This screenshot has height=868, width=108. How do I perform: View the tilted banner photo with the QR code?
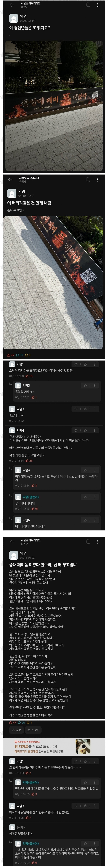(53, 282)
